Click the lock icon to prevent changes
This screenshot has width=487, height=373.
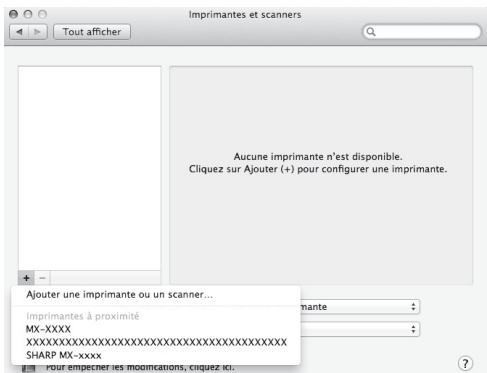coord(29,368)
